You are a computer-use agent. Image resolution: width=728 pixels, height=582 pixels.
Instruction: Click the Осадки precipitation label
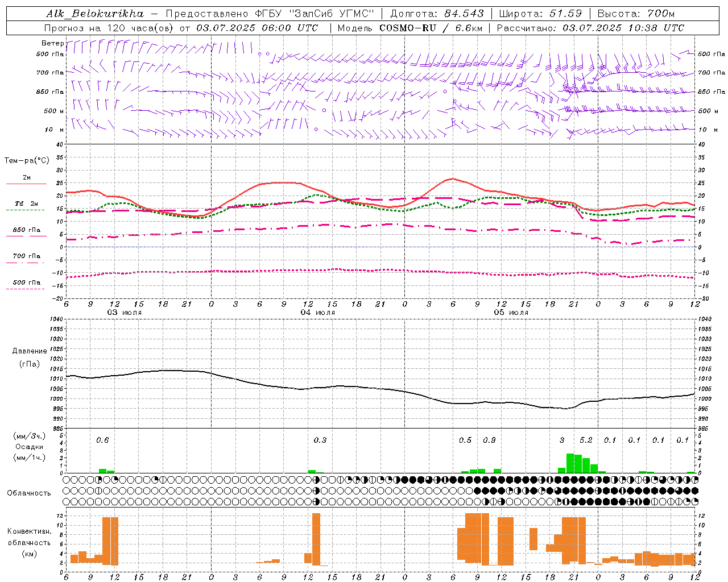pos(30,447)
